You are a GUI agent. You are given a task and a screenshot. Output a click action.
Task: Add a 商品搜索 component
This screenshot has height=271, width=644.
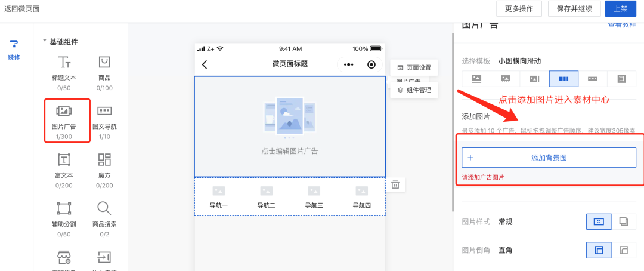pyautogui.click(x=104, y=219)
